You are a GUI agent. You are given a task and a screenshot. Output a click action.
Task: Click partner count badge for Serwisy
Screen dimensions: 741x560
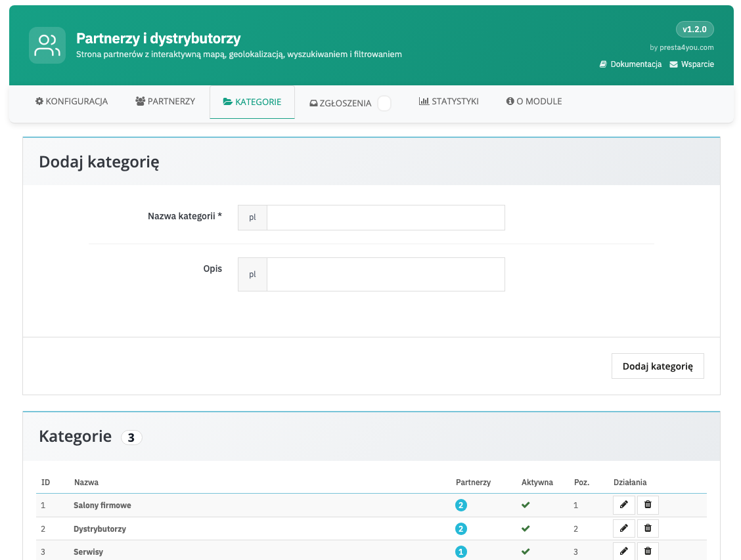point(460,551)
